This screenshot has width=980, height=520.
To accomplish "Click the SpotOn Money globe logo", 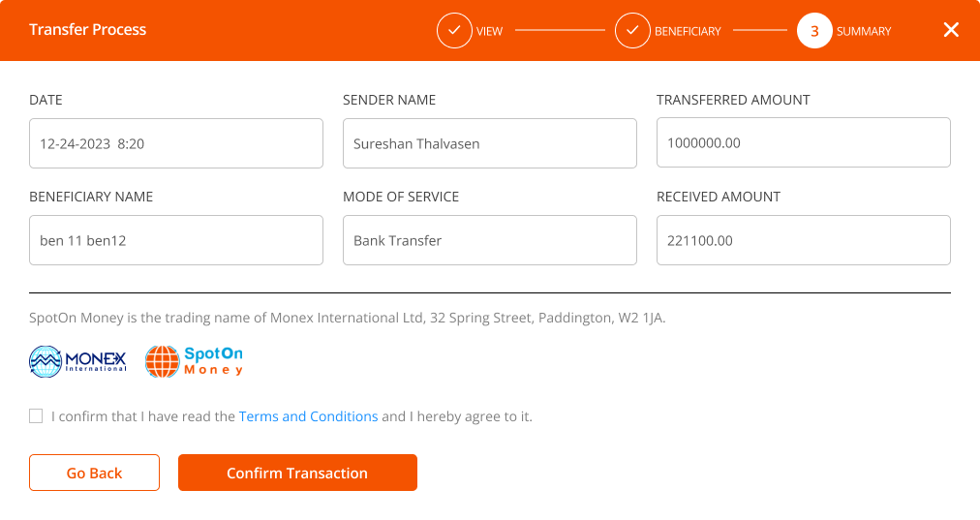I will 195,361.
